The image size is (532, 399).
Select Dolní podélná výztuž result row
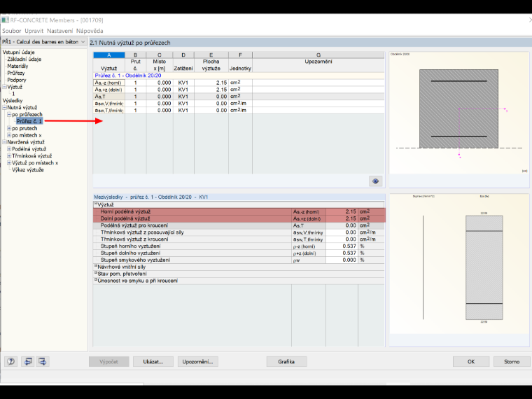click(239, 218)
